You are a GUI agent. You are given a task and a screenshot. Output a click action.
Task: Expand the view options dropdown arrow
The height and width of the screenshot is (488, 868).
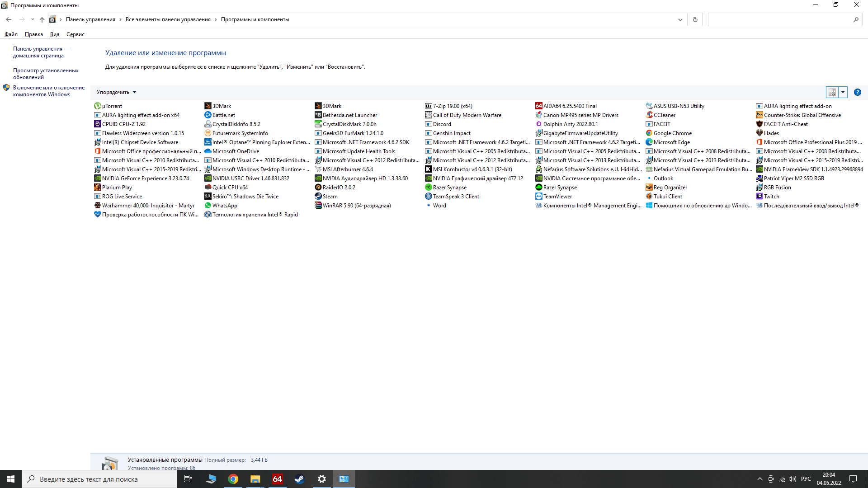tap(843, 92)
